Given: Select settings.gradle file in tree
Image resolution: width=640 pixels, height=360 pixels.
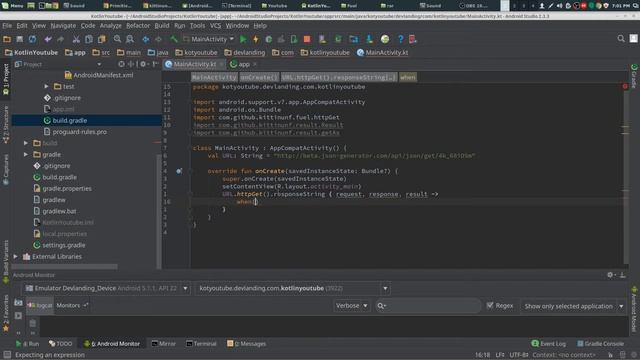Looking at the screenshot, I should 60,245.
